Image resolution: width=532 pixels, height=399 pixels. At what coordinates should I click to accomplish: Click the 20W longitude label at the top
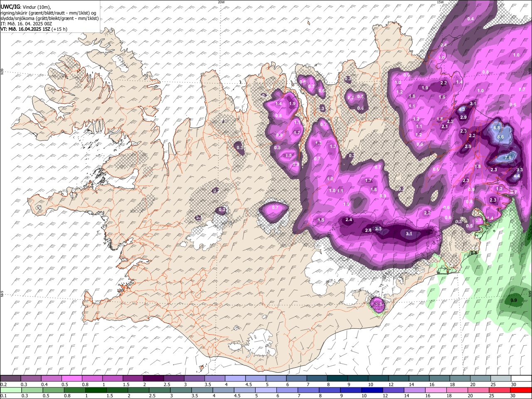point(221,2)
